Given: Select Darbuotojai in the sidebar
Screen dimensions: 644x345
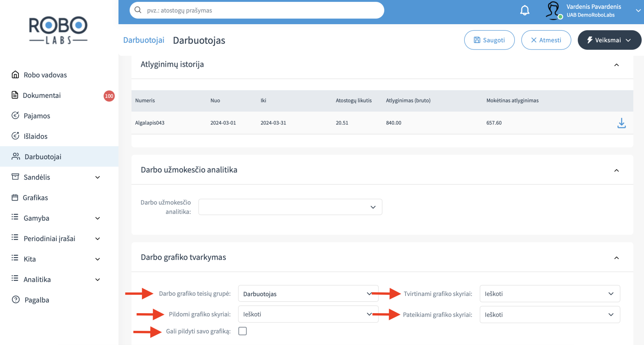Looking at the screenshot, I should click(59, 157).
